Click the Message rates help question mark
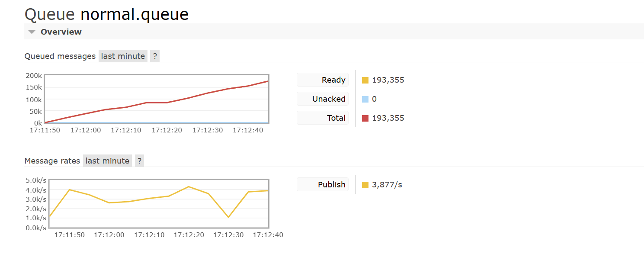This screenshot has height=254, width=644. (139, 161)
